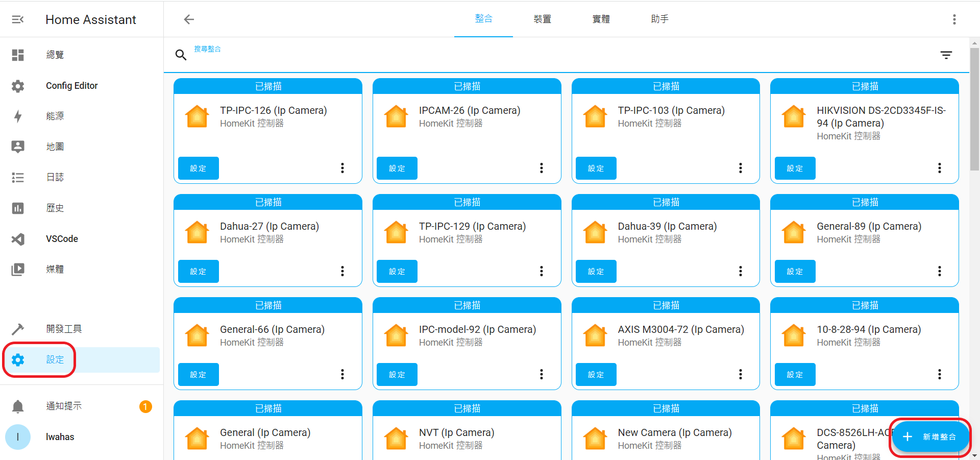Expand more options for the IPCAM-26 card
The image size is (980, 460).
click(541, 168)
